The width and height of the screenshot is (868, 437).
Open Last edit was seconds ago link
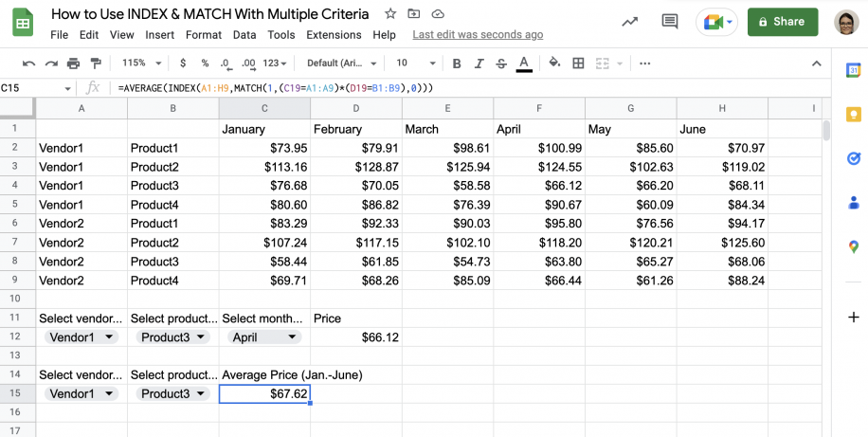tap(478, 35)
